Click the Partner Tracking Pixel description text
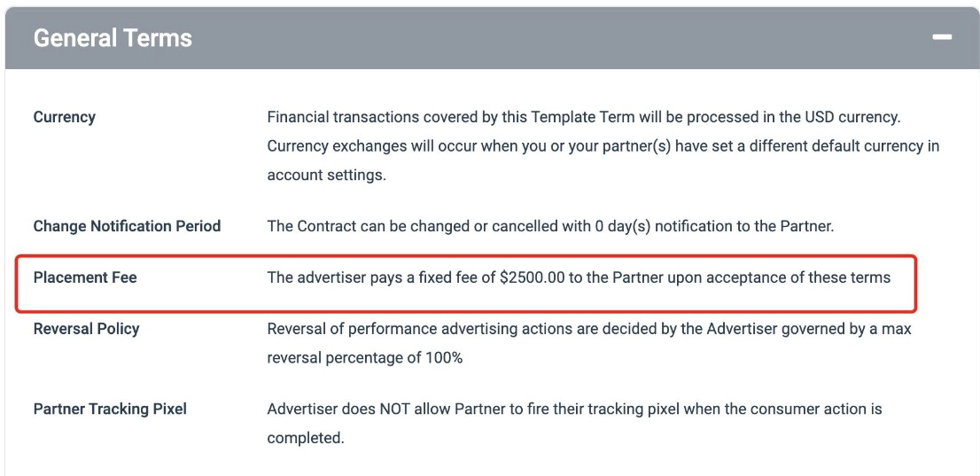Screen dimensions: 980x476 click(x=574, y=409)
